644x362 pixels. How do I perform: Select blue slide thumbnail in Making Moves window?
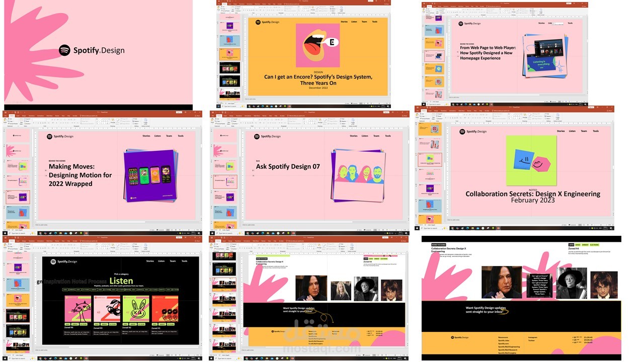tap(18, 212)
